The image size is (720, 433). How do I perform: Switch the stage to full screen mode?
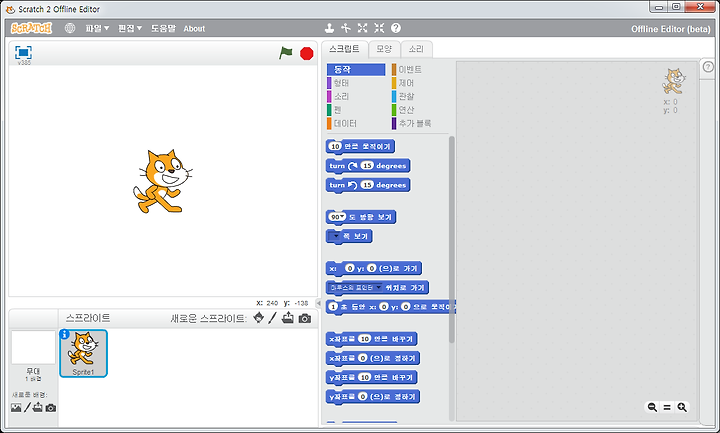(23, 52)
